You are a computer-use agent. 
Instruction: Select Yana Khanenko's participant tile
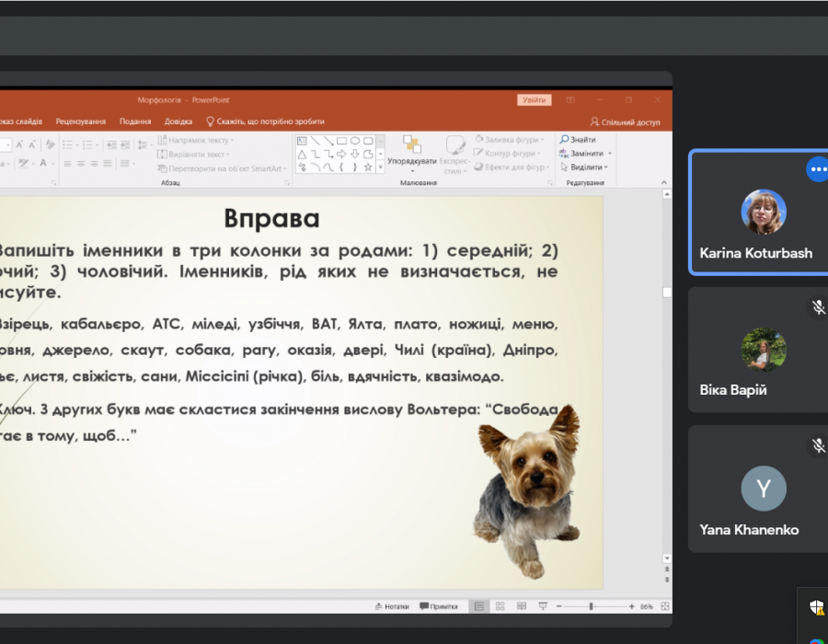click(758, 489)
